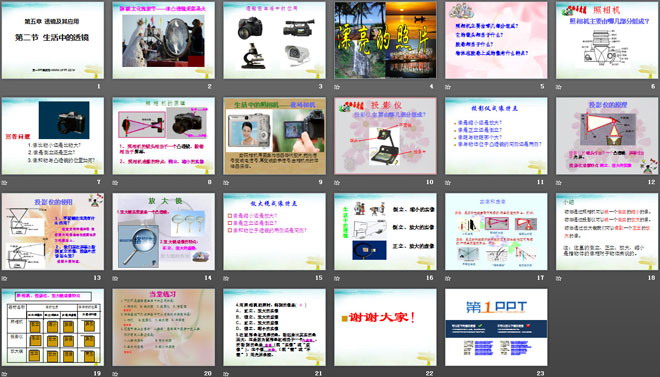Click the animation star under slide 18
Viewport: 660px width, 377px height.
(559, 278)
